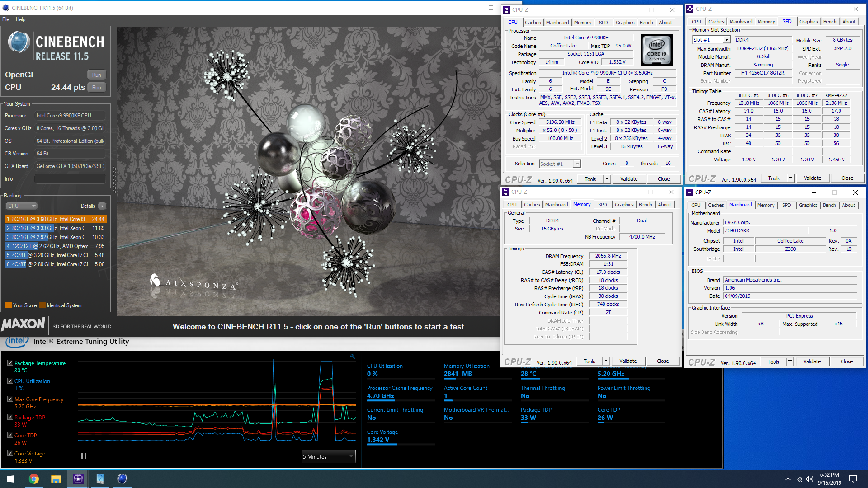Switch to the Cinebench taskbar icon

click(122, 479)
